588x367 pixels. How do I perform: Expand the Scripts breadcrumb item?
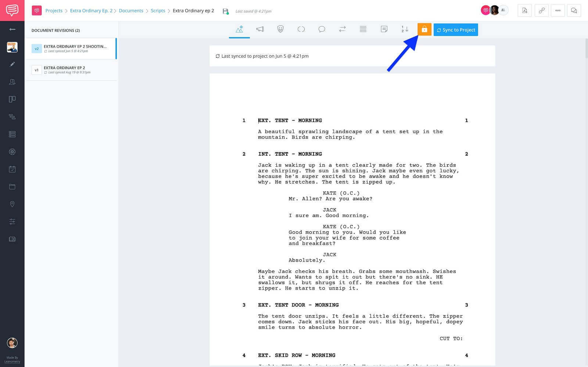pos(158,11)
